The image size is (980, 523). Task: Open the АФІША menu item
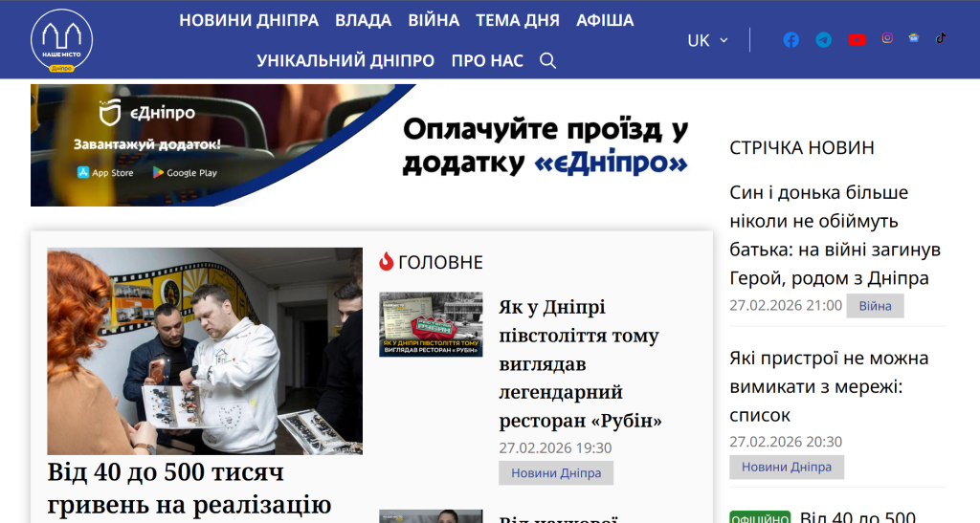(x=605, y=21)
